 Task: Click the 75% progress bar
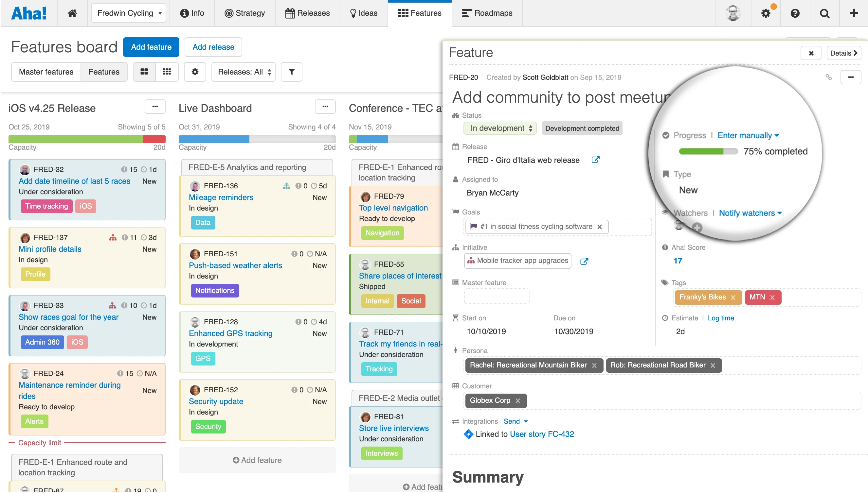pos(708,151)
